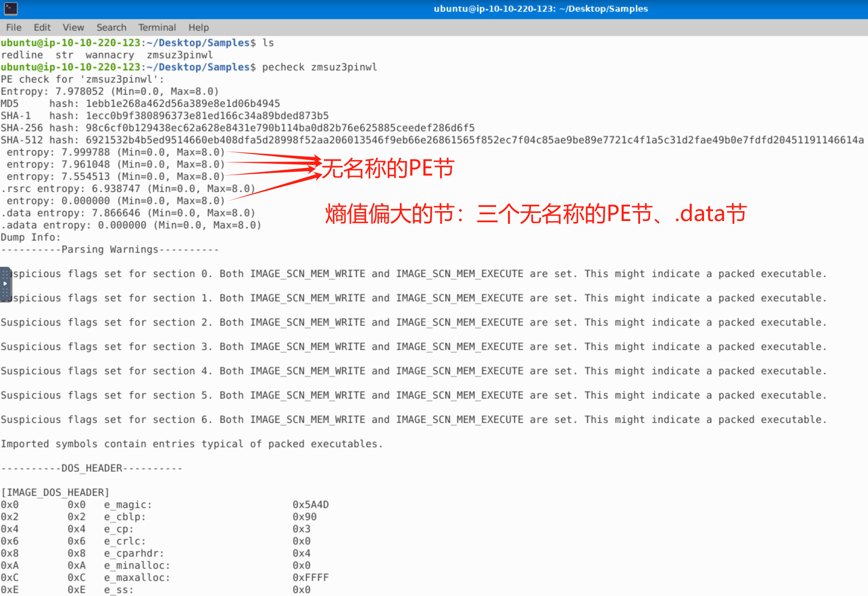Click the 'entropy: 7.554513' line
This screenshot has height=596, width=868.
click(x=116, y=176)
